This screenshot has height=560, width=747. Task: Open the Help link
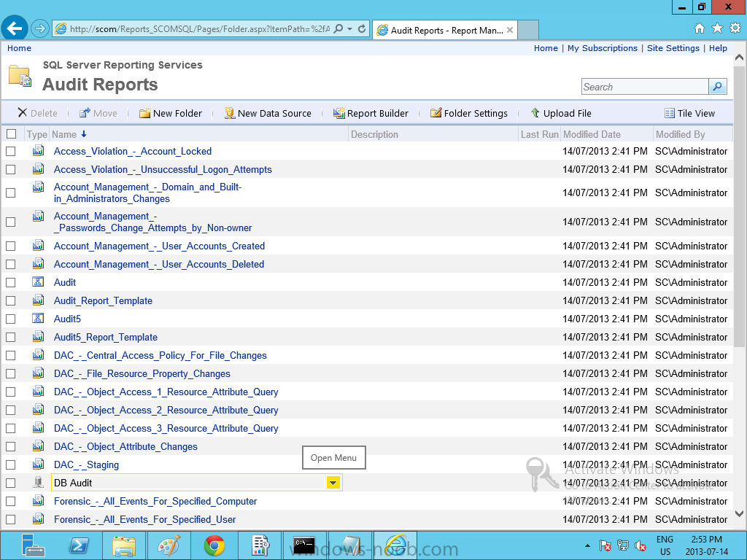tap(718, 48)
